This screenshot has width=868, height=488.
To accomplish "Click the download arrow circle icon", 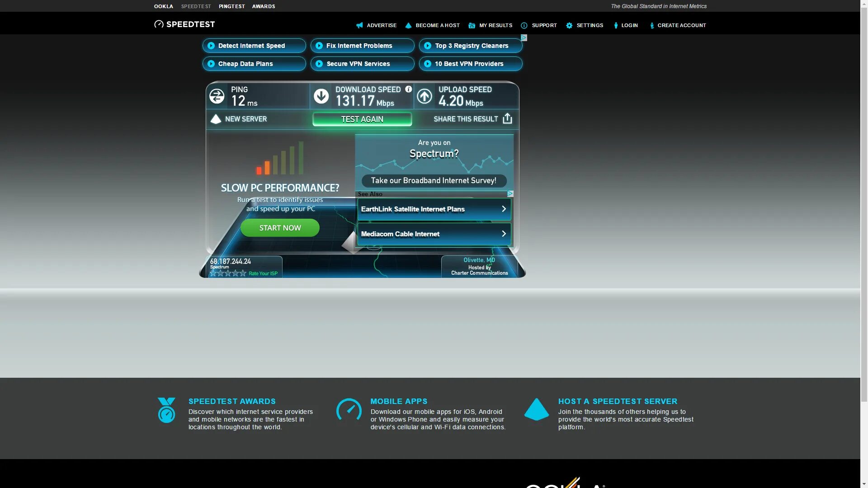I will click(x=321, y=96).
